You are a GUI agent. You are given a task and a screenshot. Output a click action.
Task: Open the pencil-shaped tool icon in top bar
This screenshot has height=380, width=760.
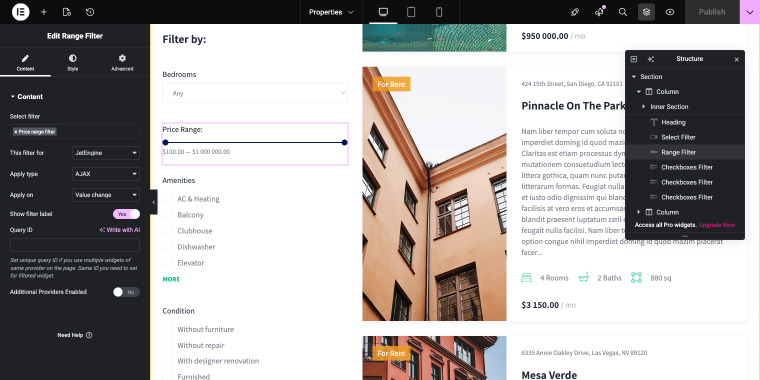575,12
